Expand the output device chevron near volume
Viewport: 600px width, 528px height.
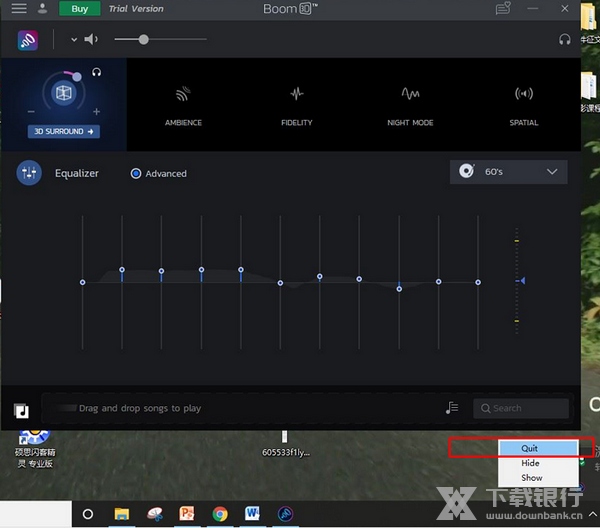coord(74,40)
